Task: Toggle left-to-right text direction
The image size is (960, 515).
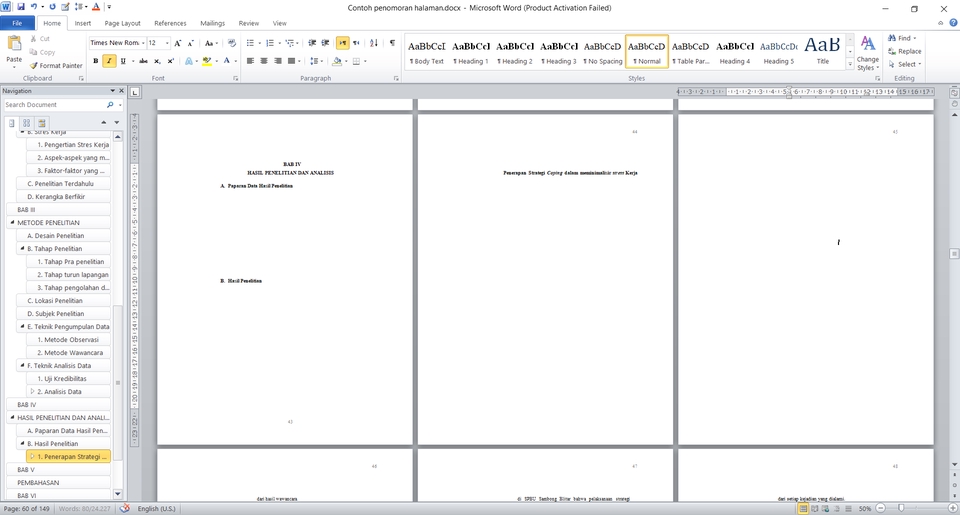Action: tap(342, 43)
